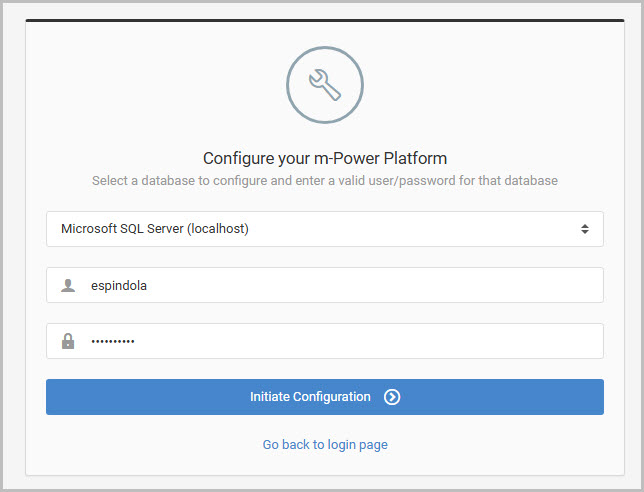Click the dark top border of the panel
644x492 pixels.
click(325, 20)
